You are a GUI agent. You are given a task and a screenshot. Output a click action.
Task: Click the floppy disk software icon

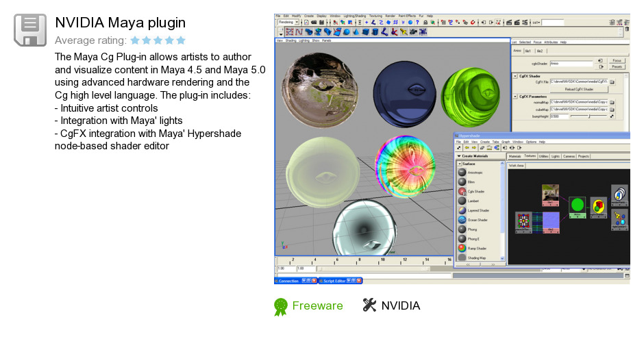pos(30,30)
